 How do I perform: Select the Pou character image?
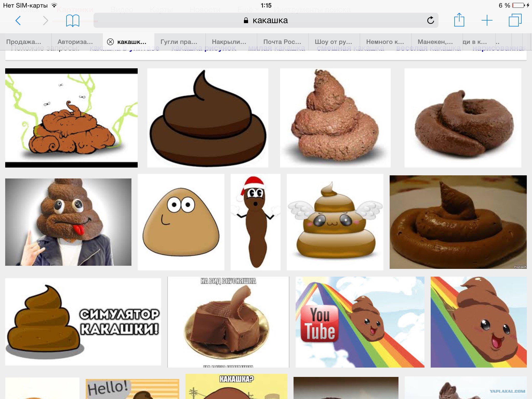pyautogui.click(x=181, y=222)
